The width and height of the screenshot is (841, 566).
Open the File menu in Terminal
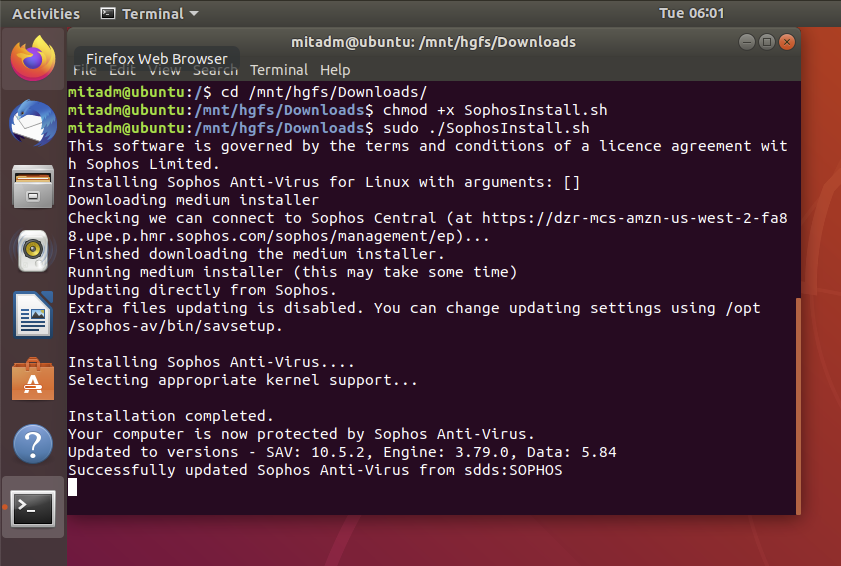click(85, 70)
